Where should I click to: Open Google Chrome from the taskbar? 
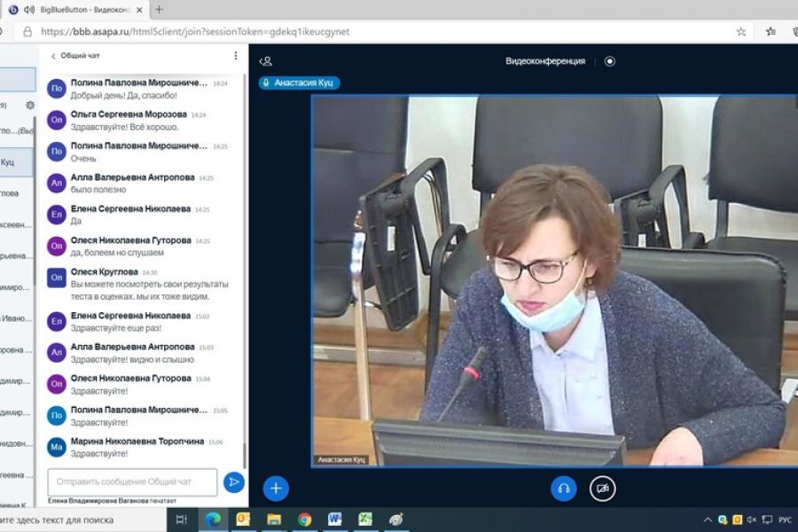pos(304,520)
